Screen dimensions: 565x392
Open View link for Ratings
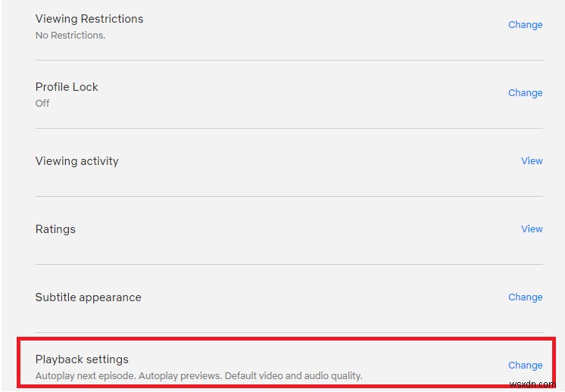tap(532, 229)
